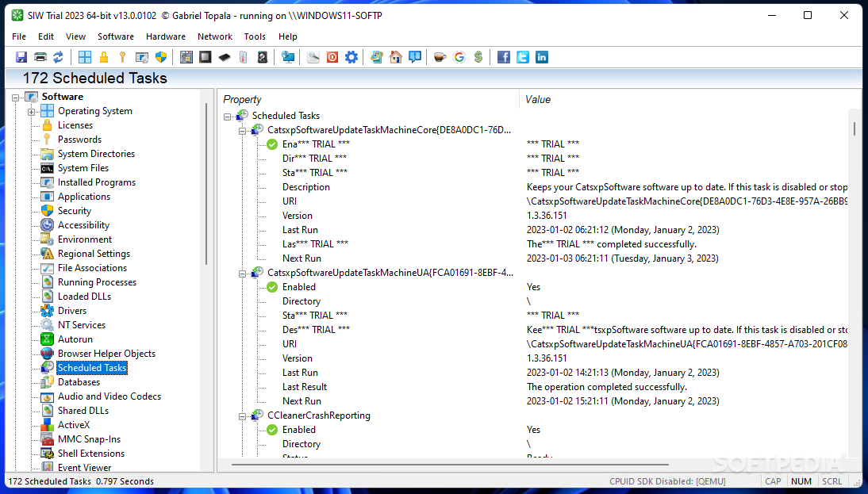Click the blue speech bubble feedback icon
The height and width of the screenshot is (494, 868).
[415, 57]
